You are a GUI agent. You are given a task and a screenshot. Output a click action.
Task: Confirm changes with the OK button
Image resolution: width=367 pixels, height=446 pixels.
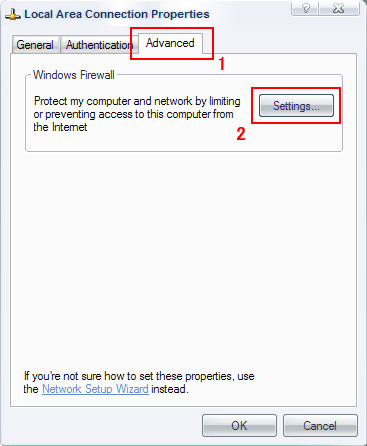(239, 426)
